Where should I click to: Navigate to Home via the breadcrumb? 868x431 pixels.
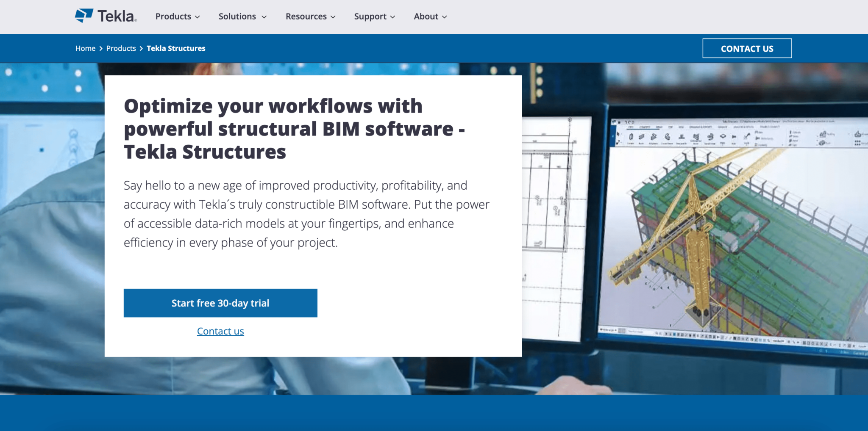[85, 48]
